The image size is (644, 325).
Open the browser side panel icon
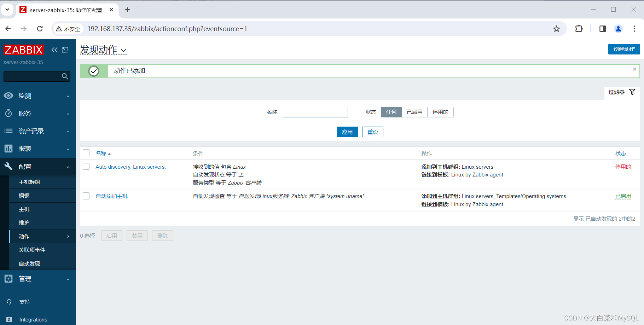coord(603,29)
